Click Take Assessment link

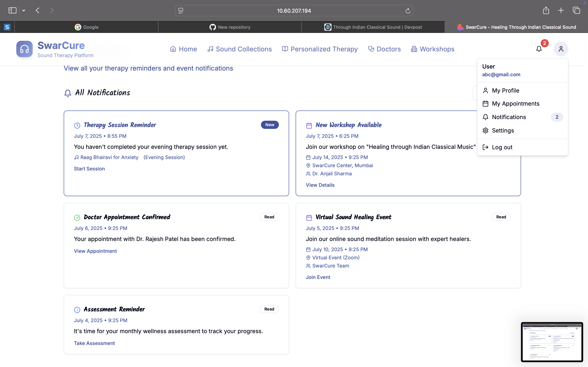[94, 343]
